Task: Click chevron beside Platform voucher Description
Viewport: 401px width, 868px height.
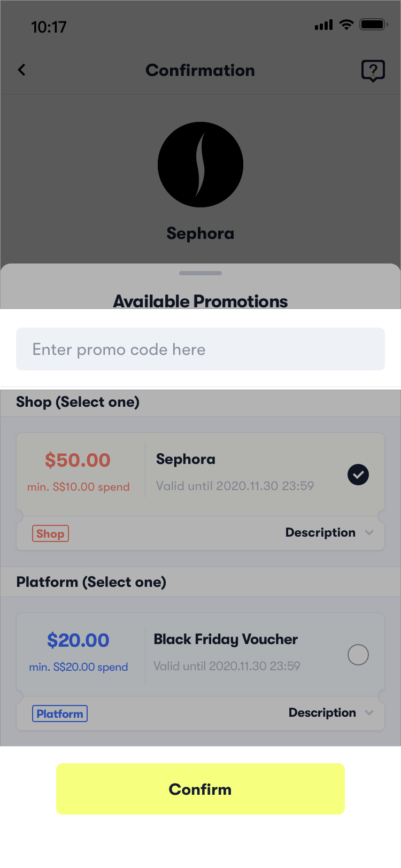Action: (x=369, y=712)
